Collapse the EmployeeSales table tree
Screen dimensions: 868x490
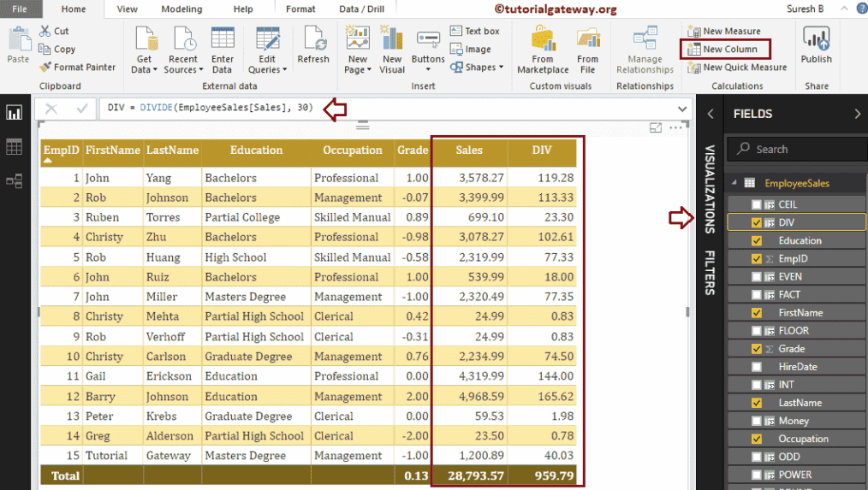[734, 183]
